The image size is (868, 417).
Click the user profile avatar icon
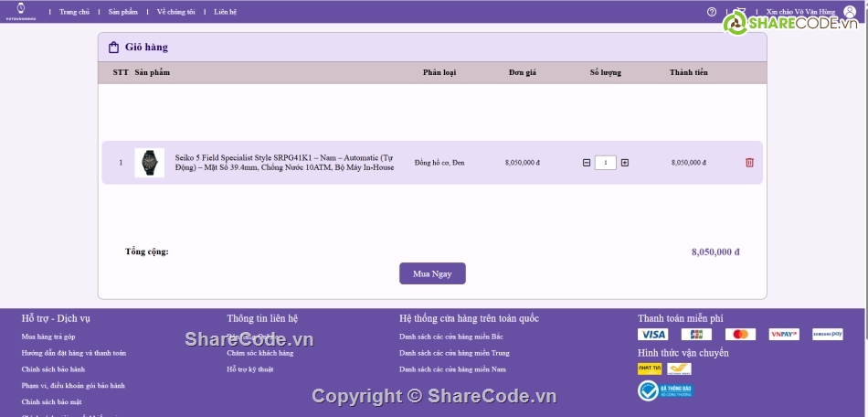click(850, 12)
